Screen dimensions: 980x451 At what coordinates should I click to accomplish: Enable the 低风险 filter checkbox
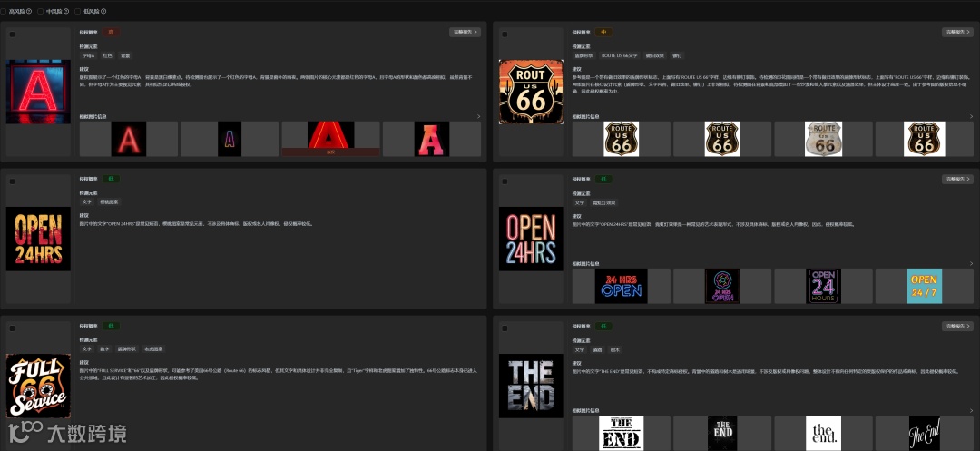tap(77, 11)
